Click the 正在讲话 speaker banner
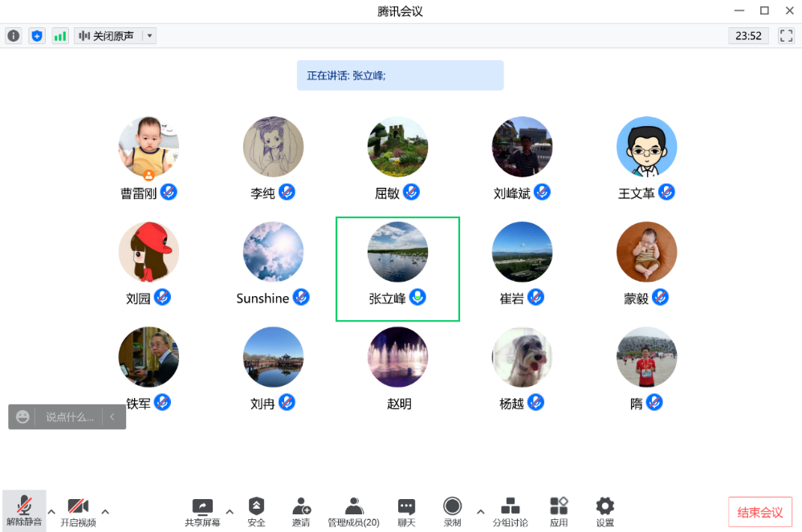The image size is (802, 532). [400, 75]
